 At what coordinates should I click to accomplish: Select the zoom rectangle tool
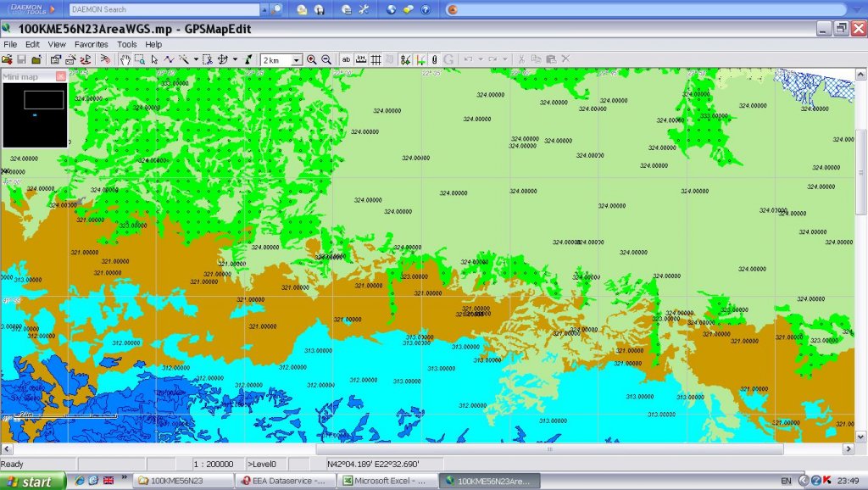tap(139, 59)
